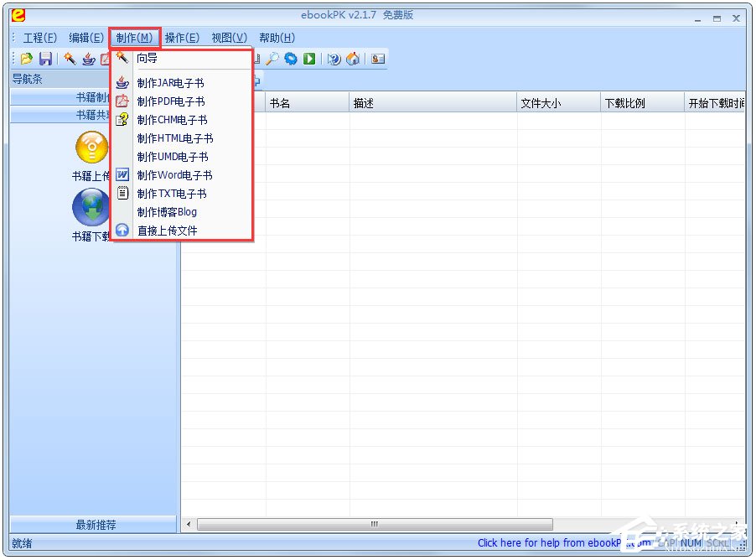The image size is (756, 560).
Task: Expand the 最新推荐 panel section
Action: click(x=95, y=525)
